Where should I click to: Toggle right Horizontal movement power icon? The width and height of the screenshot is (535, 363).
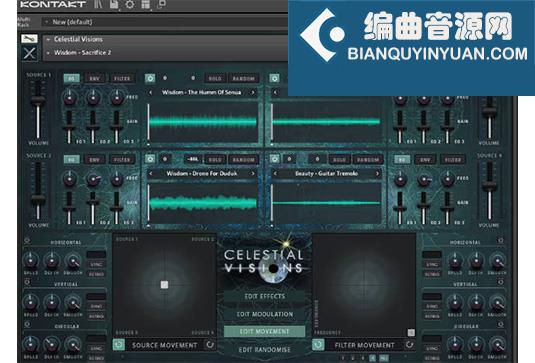click(x=501, y=241)
